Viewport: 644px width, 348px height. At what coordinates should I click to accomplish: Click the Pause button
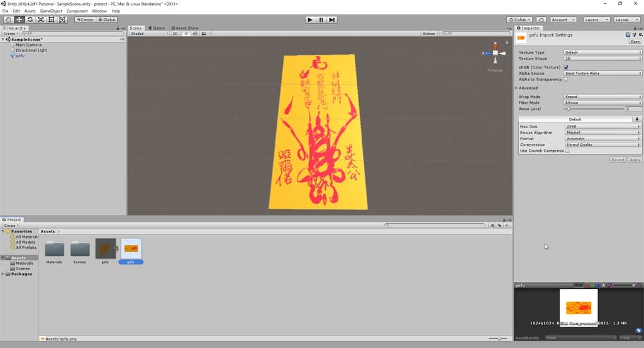tap(321, 19)
